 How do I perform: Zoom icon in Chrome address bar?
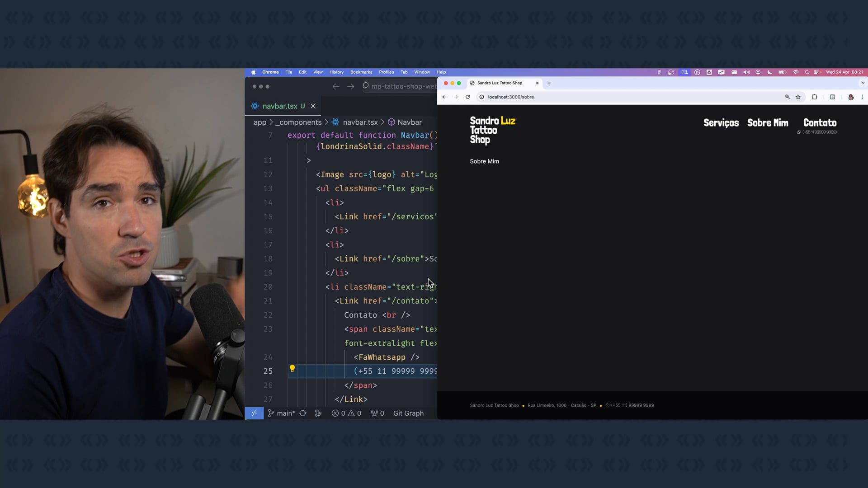(x=787, y=97)
